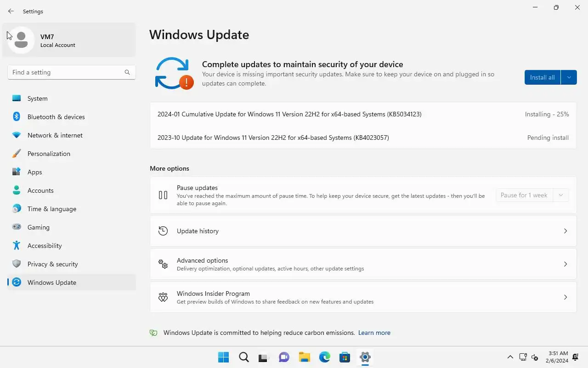Screen dimensions: 588x368
Task: Launch Chat app from taskbar
Action: pos(284,357)
